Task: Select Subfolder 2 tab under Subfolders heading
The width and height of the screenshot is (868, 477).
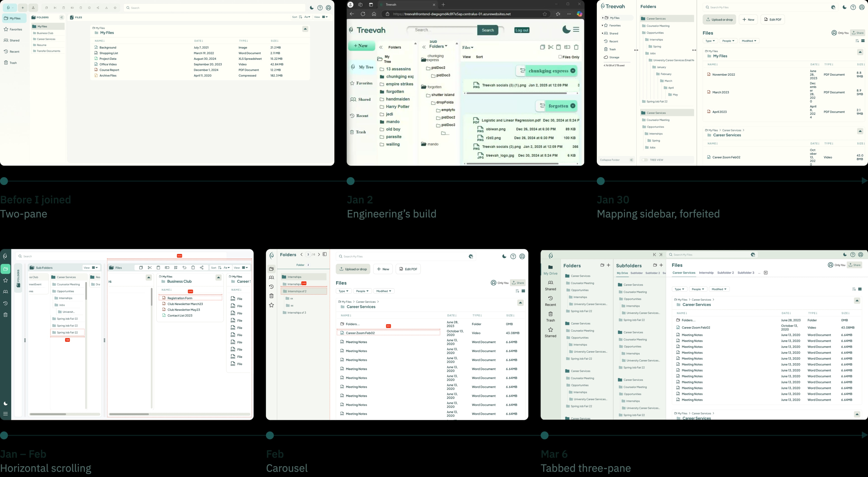Action: [652, 273]
